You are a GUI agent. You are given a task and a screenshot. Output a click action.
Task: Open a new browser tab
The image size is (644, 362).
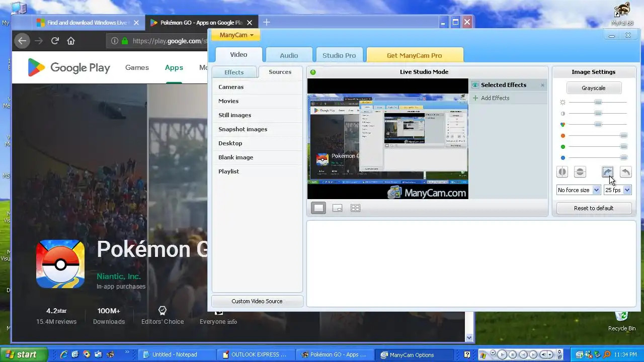click(x=267, y=22)
